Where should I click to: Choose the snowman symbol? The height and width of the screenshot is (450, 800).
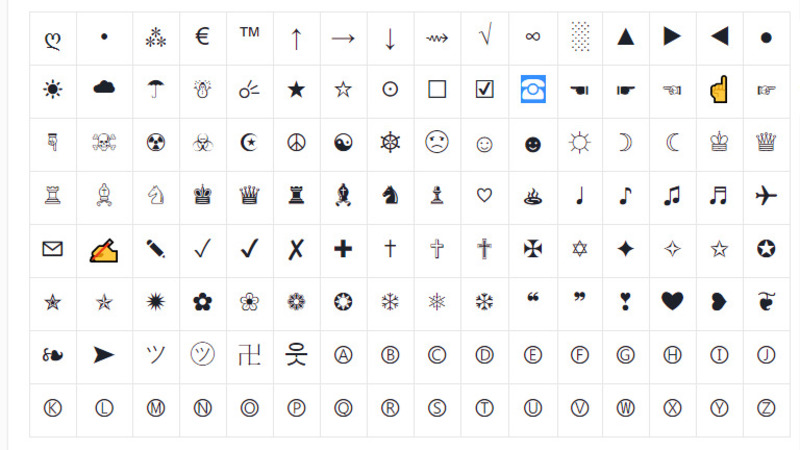pyautogui.click(x=203, y=89)
